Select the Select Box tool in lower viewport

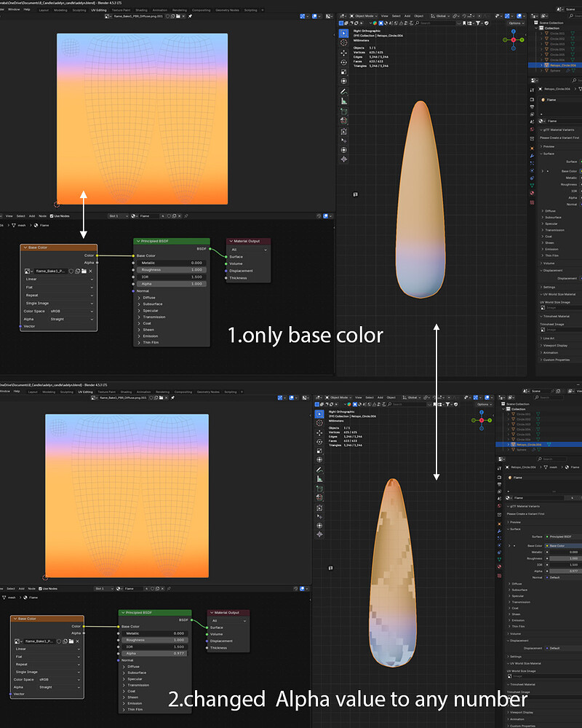(x=319, y=414)
